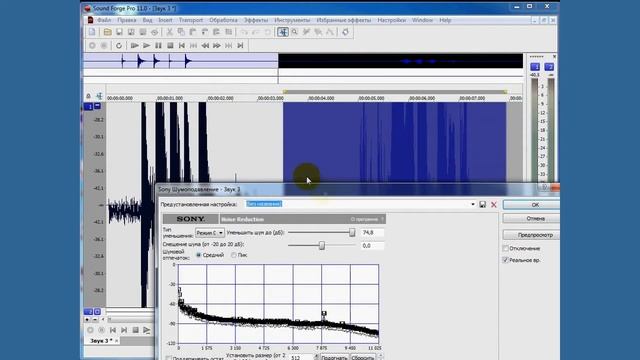Open the Вид menu
640x360 pixels.
[x=147, y=20]
